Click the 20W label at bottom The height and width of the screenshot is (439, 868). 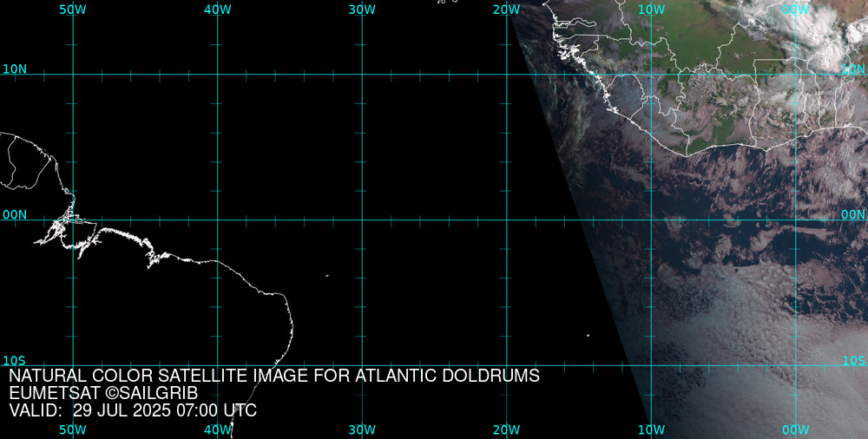click(x=507, y=430)
